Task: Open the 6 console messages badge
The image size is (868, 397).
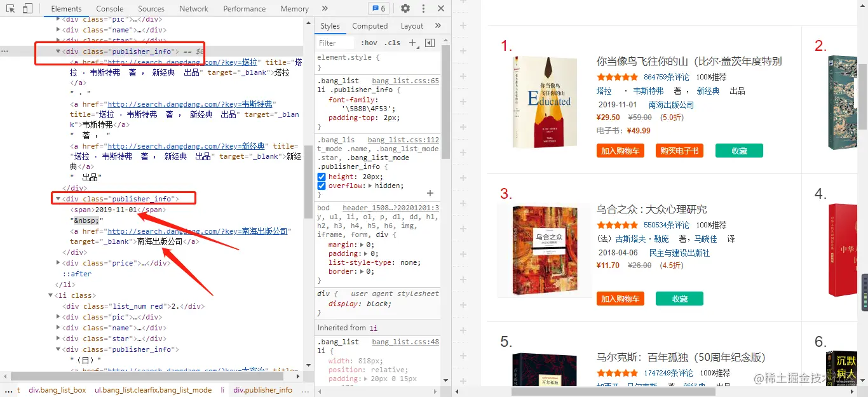Action: [378, 8]
